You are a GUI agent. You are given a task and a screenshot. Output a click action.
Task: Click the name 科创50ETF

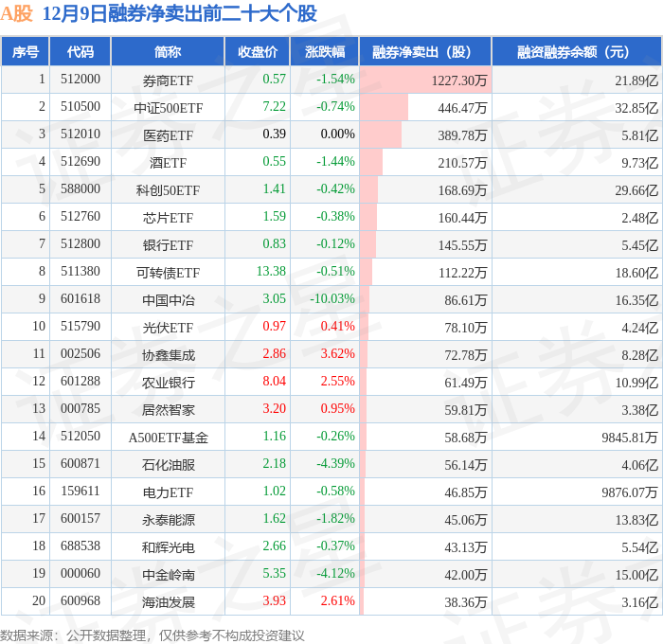[168, 190]
